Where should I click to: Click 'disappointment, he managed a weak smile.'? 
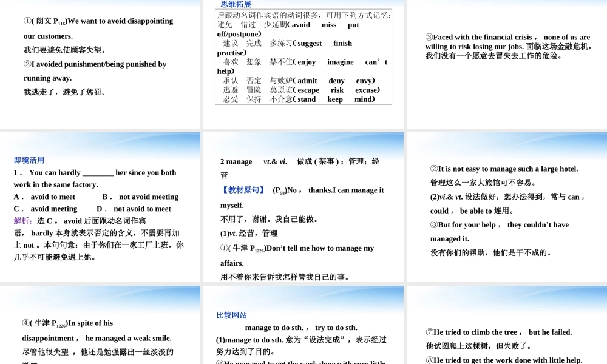[97, 338]
